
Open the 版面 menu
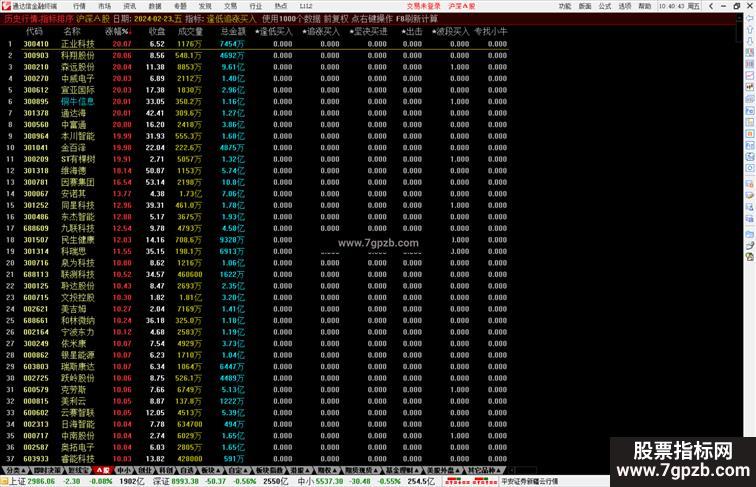tap(585, 6)
